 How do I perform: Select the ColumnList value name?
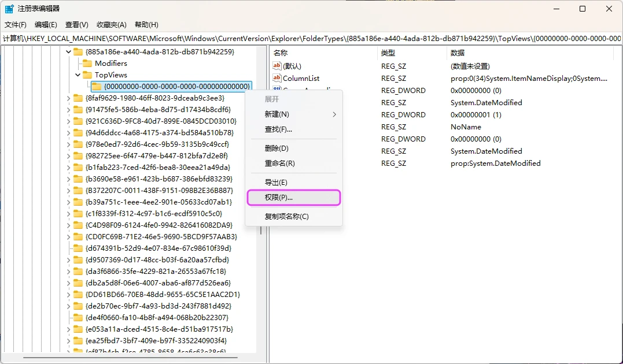[x=301, y=78]
